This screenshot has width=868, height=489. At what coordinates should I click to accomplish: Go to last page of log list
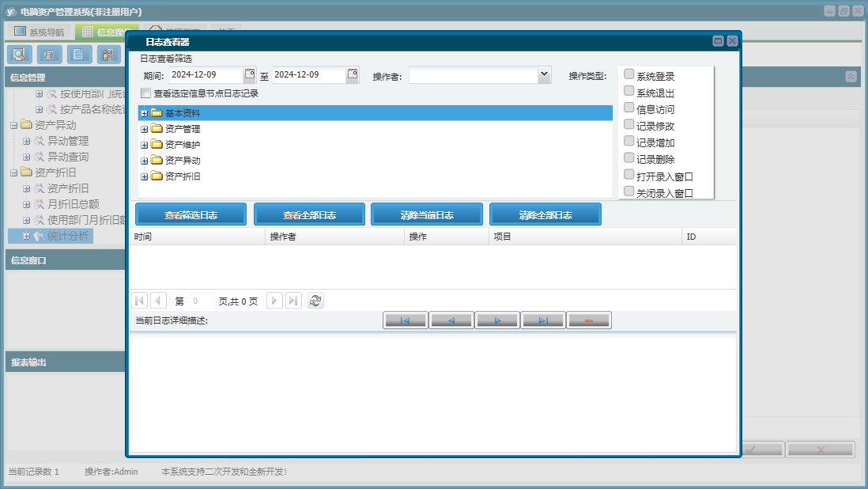pyautogui.click(x=293, y=301)
